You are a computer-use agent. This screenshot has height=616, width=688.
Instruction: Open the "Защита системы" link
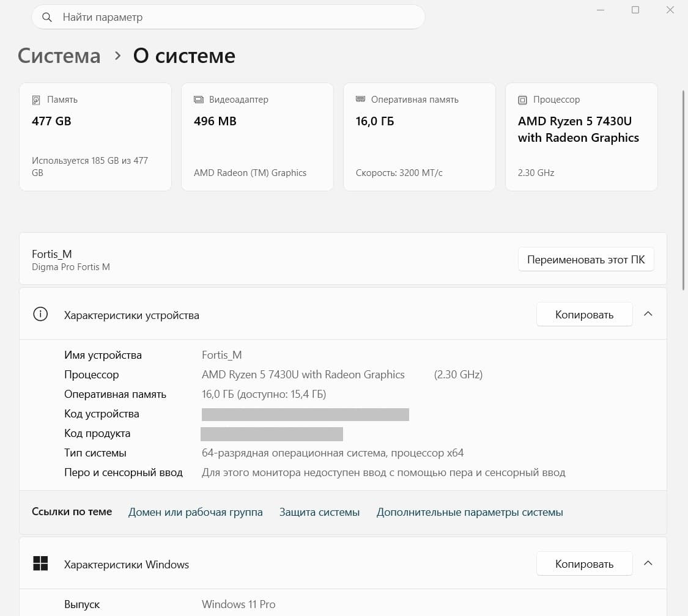click(319, 512)
